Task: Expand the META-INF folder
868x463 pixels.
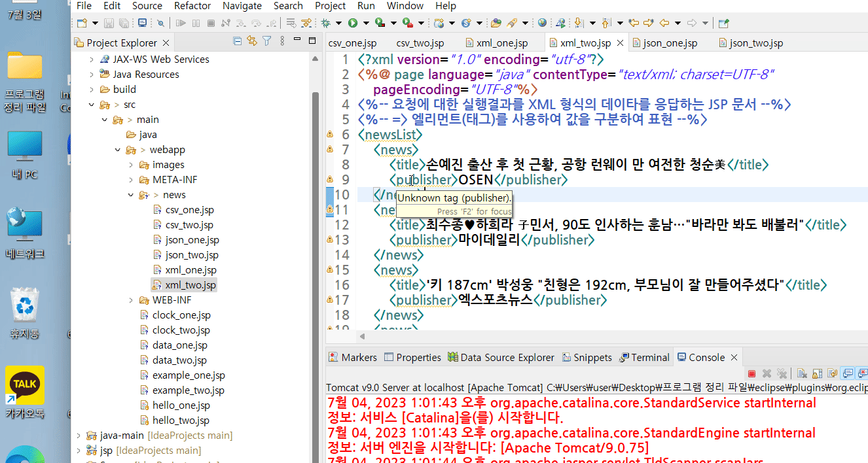Action: pyautogui.click(x=131, y=180)
